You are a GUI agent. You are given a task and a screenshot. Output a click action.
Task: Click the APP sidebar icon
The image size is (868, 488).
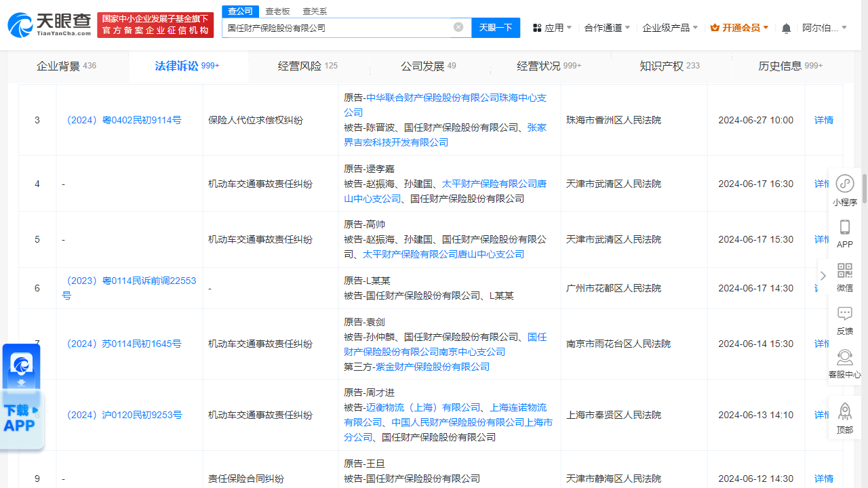point(844,233)
